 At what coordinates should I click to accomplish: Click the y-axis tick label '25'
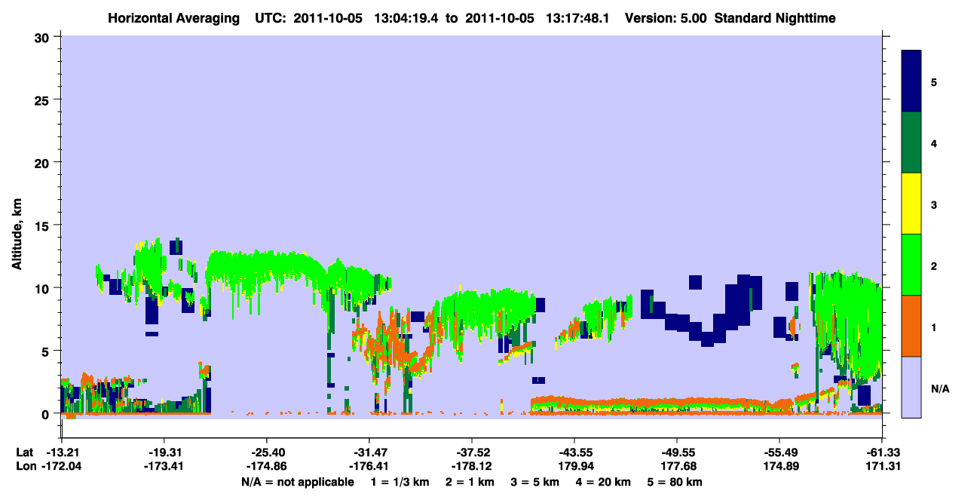click(x=42, y=100)
